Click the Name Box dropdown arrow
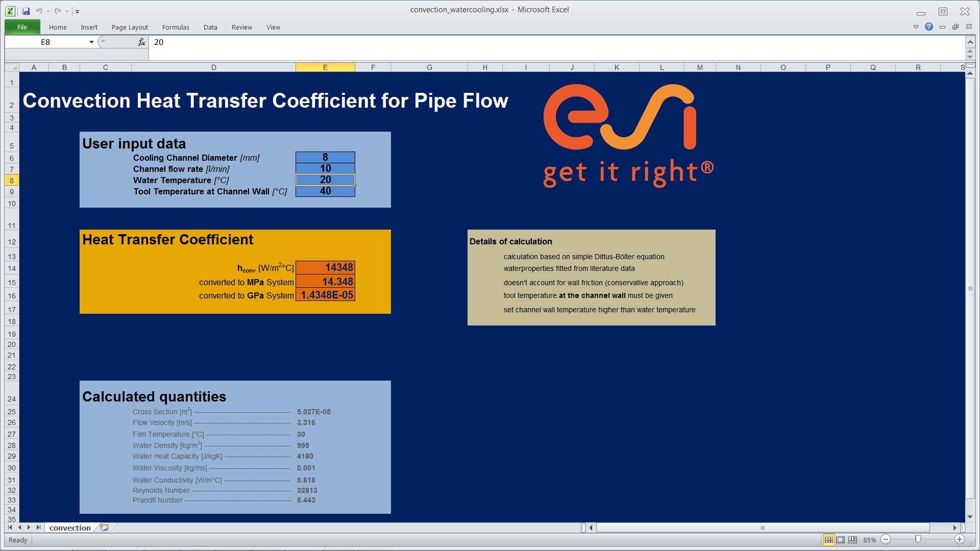This screenshot has height=551, width=980. pos(91,42)
